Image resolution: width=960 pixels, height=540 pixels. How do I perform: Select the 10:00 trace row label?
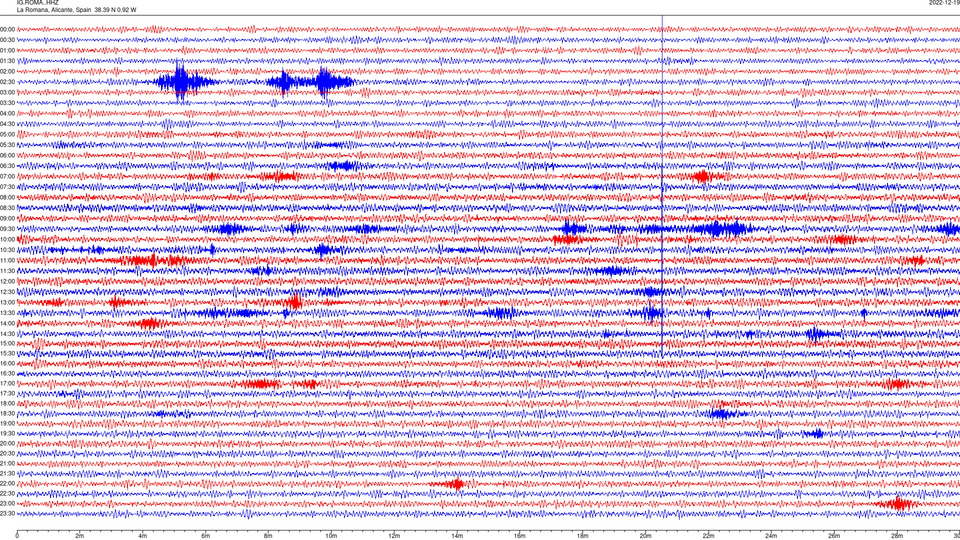click(7, 239)
